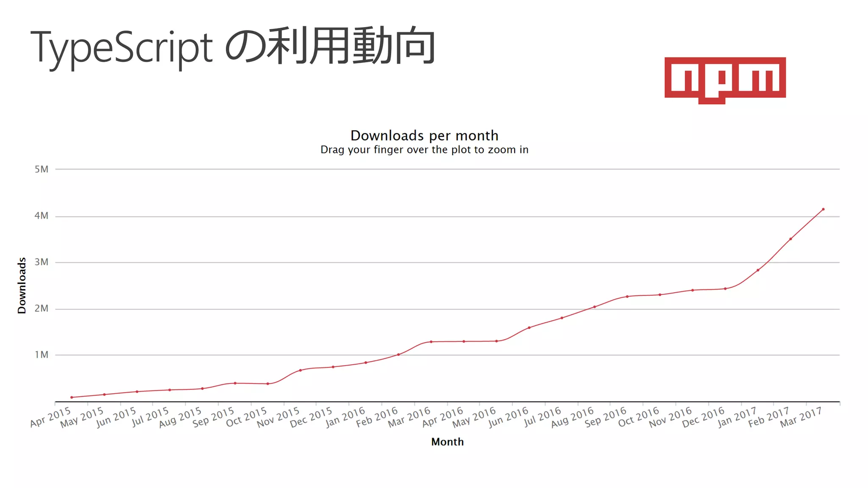This screenshot has width=868, height=488.
Task: Click the 2M y-axis label
Action: pyautogui.click(x=42, y=309)
